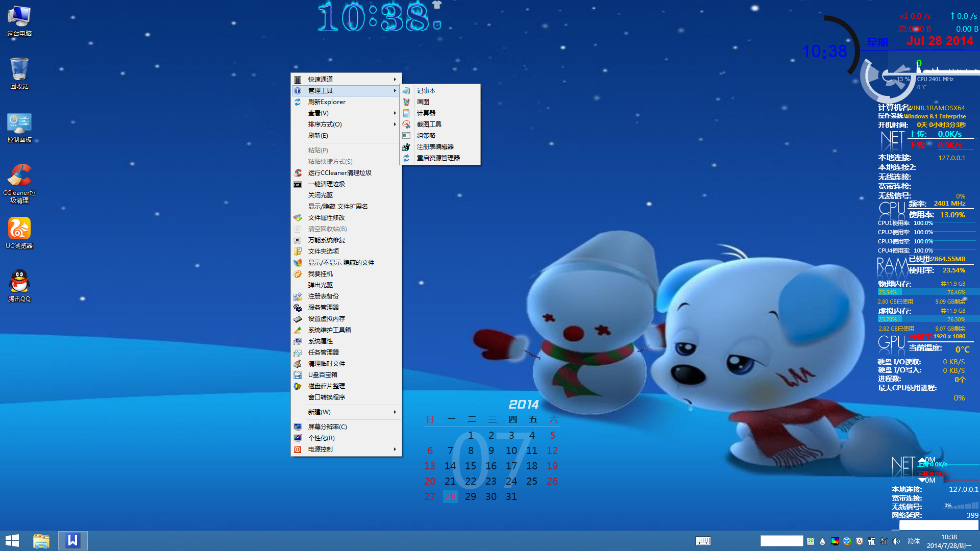Open the 控制面板 desktop icon
This screenshot has height=551, width=980.
[19, 128]
